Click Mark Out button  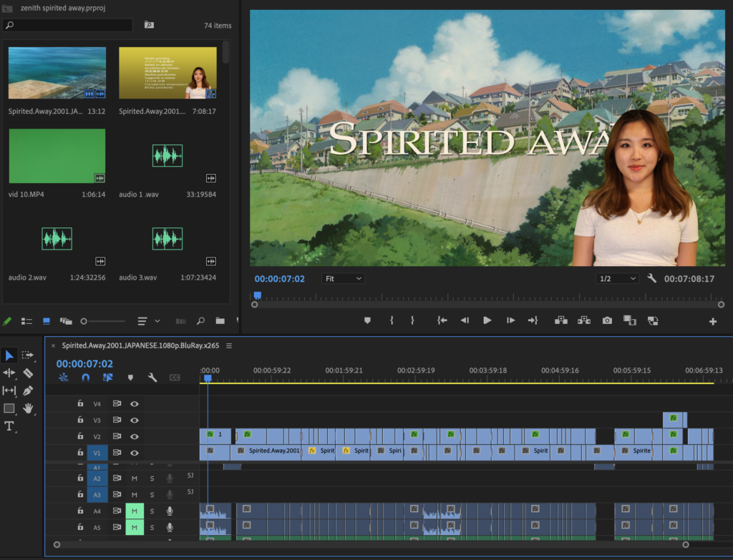(412, 320)
